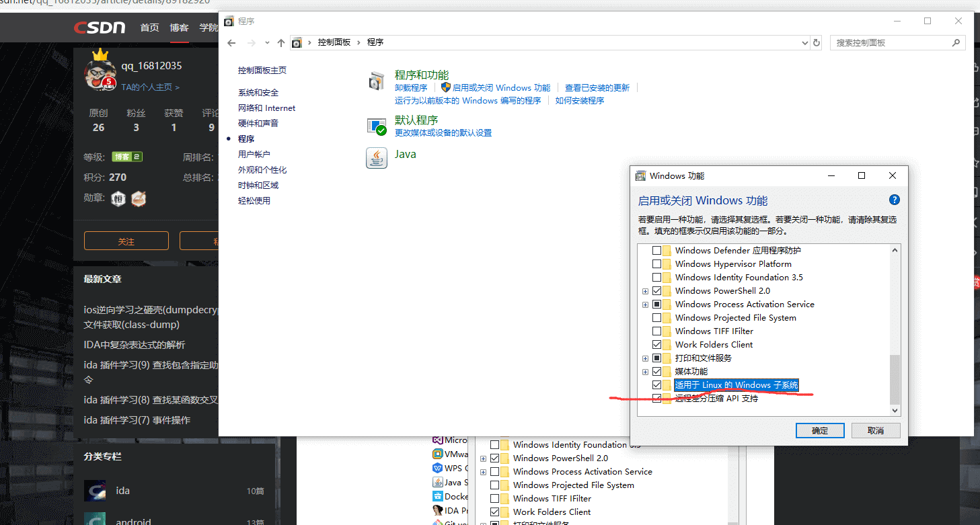The width and height of the screenshot is (980, 525).
Task: Click the refresh button beside address bar
Action: [x=817, y=42]
